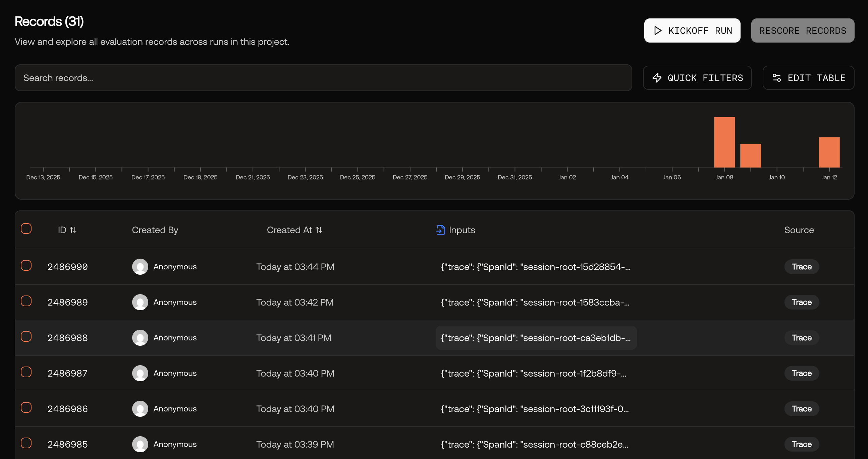Viewport: 868px width, 459px height.
Task: Click the highlighted session-root-ca3eb1db inputs cell
Action: (x=536, y=338)
